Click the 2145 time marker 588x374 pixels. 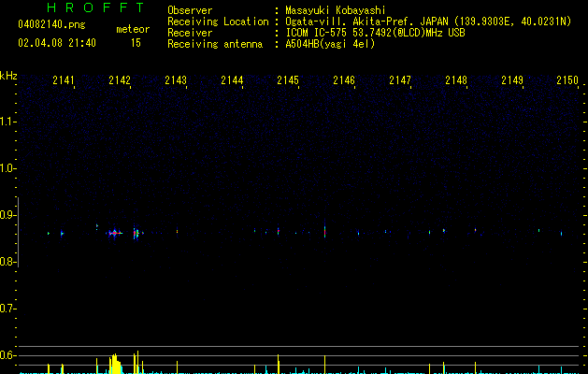click(288, 79)
